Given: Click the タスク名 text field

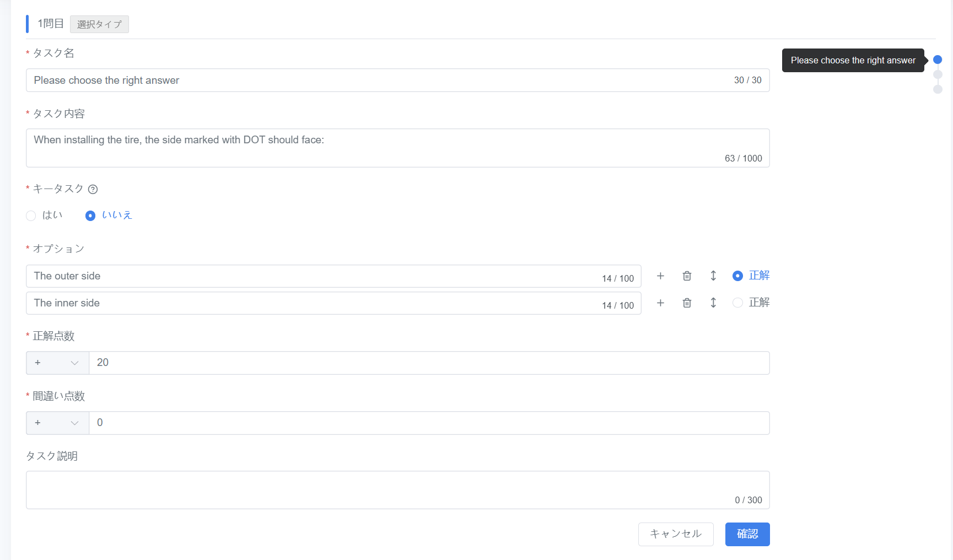Looking at the screenshot, I should (380, 80).
